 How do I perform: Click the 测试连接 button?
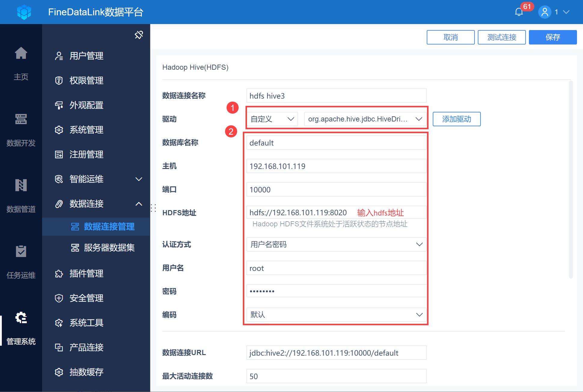pyautogui.click(x=502, y=37)
